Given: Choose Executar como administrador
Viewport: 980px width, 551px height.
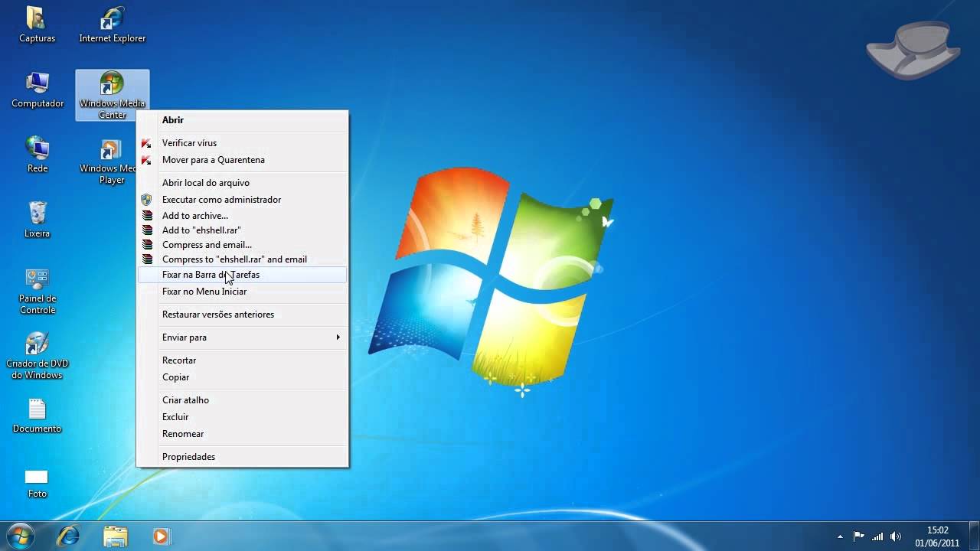Looking at the screenshot, I should (242, 200).
